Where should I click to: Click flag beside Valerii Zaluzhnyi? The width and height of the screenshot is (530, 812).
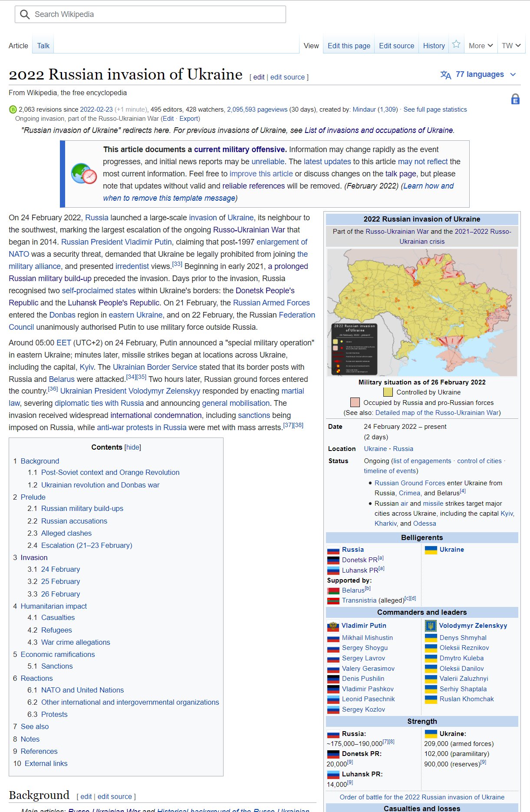click(x=431, y=679)
